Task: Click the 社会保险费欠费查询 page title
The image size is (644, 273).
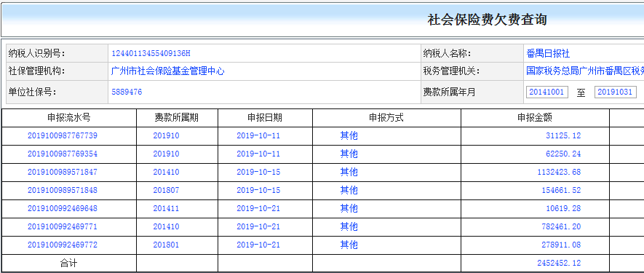Action: click(487, 20)
